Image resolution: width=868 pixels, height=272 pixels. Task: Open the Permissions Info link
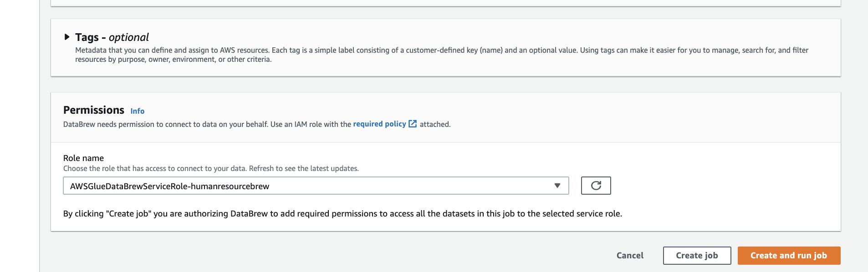click(137, 111)
